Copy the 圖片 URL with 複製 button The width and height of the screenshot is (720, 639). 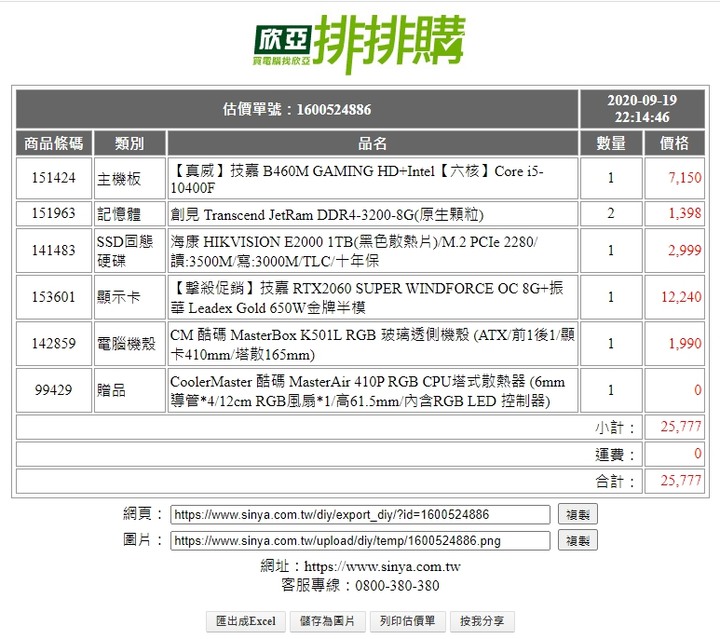[578, 540]
